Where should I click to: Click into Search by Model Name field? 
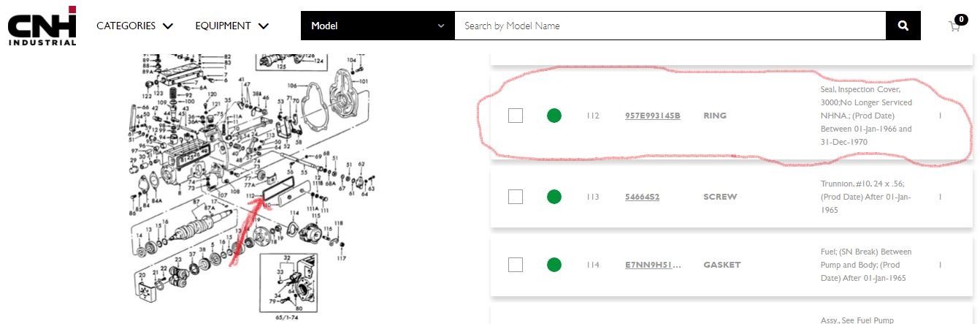click(x=670, y=26)
